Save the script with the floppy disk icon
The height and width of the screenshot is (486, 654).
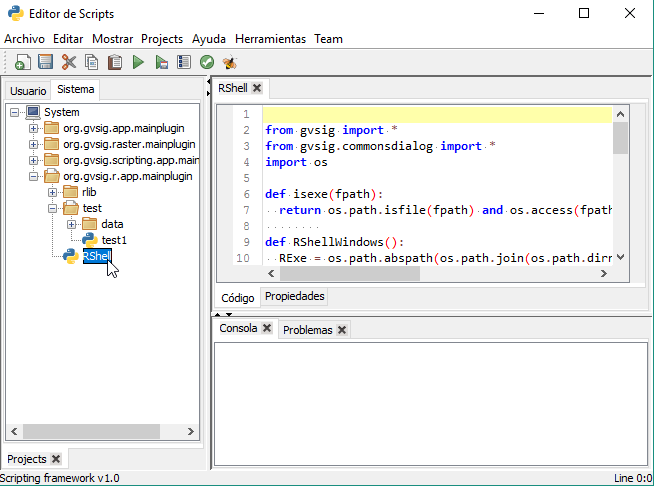pos(45,63)
